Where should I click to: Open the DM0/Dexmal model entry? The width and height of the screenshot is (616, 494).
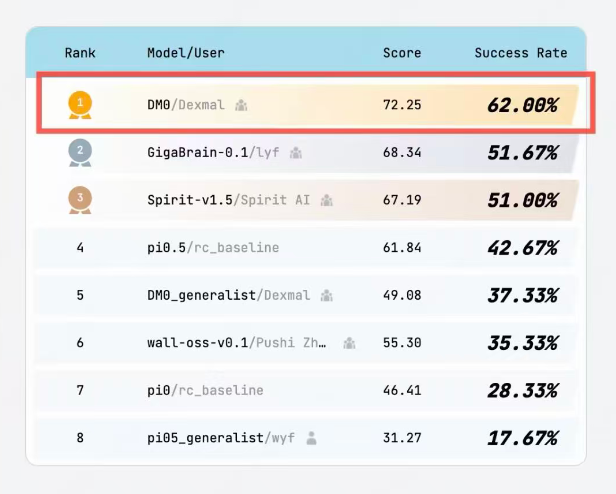[x=186, y=104]
